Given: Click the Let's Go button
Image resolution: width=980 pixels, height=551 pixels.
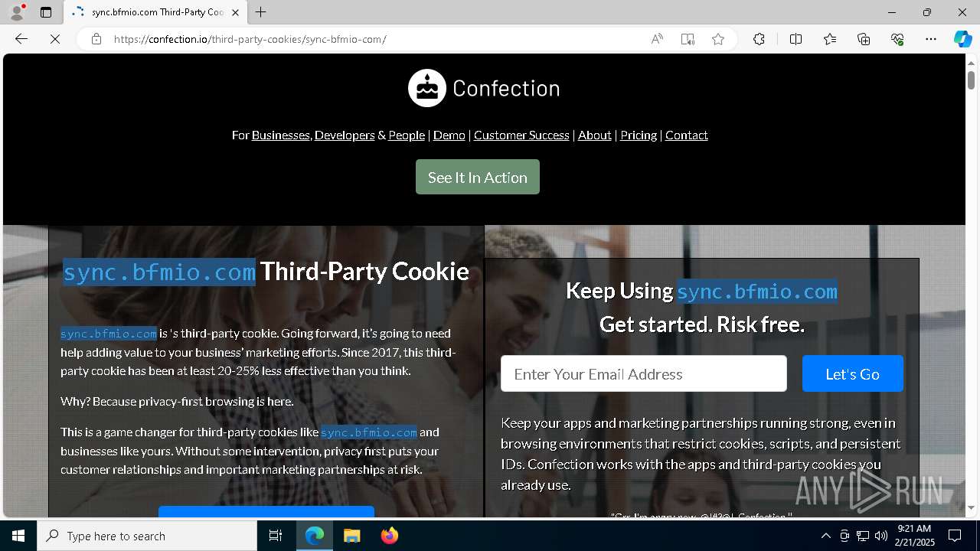Looking at the screenshot, I should (853, 373).
